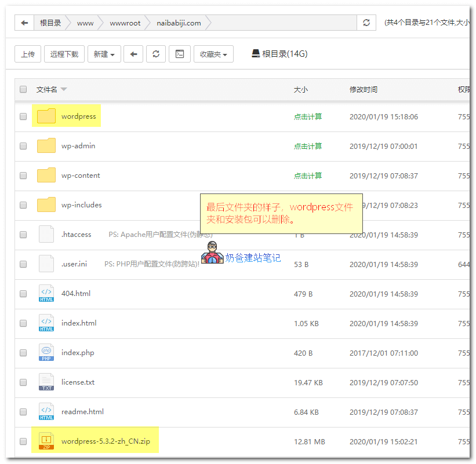
Task: Click the toolbar refresh button
Action: 155,54
